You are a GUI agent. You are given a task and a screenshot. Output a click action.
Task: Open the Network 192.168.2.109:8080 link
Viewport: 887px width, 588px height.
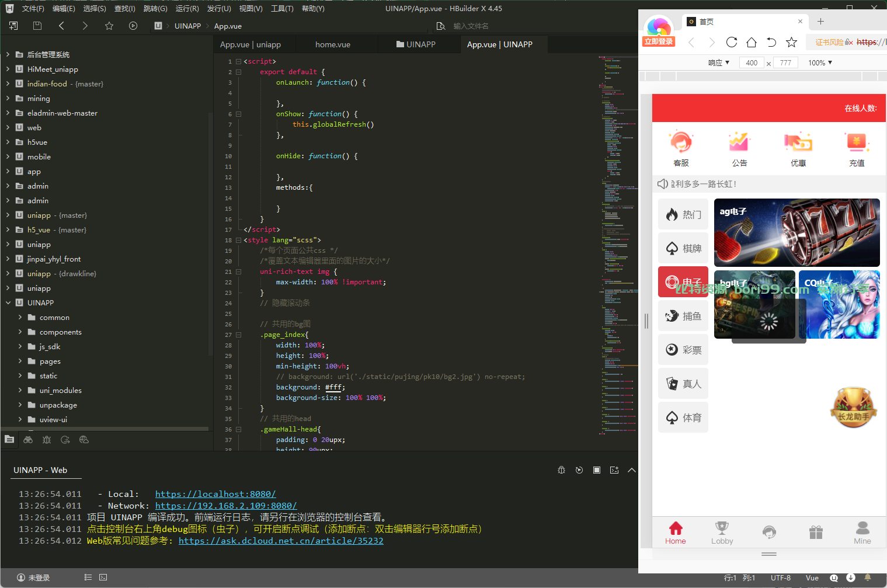coord(226,506)
